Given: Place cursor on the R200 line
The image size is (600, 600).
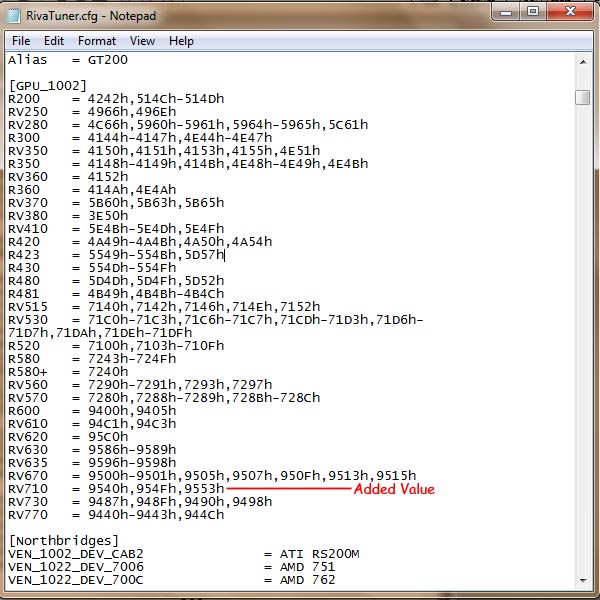Looking at the screenshot, I should point(116,99).
